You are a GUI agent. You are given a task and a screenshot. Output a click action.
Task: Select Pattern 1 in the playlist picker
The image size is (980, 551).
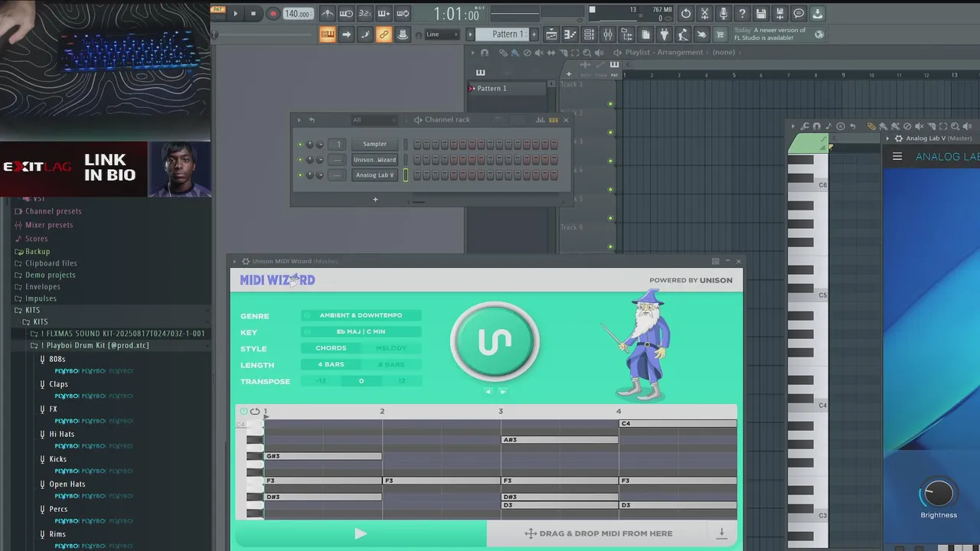(x=508, y=89)
